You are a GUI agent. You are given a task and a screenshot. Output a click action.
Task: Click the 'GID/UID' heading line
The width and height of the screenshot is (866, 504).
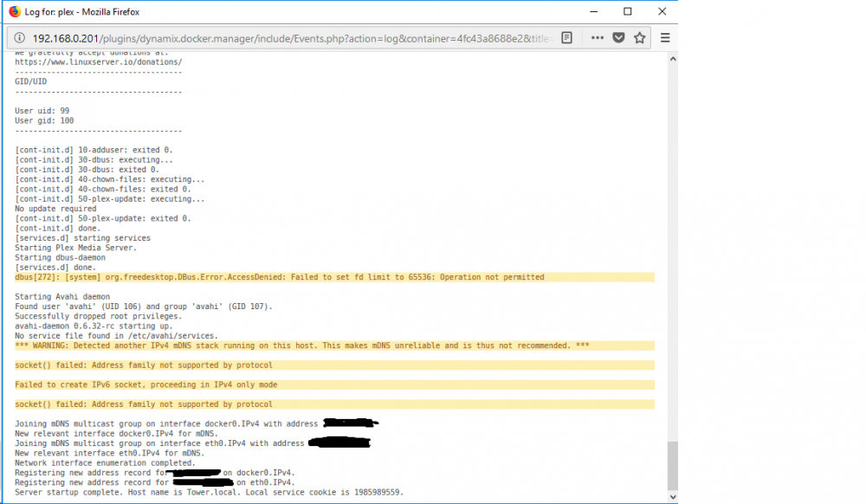point(31,81)
